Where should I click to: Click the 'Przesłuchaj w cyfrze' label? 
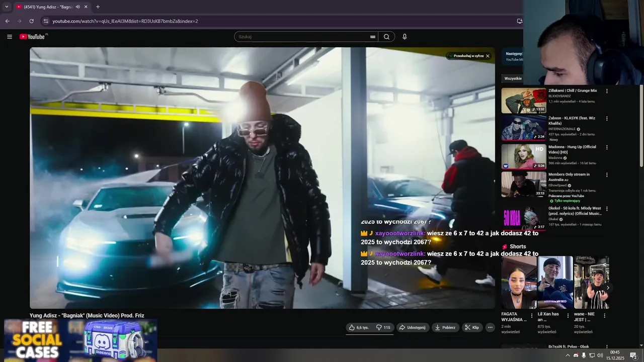point(468,56)
